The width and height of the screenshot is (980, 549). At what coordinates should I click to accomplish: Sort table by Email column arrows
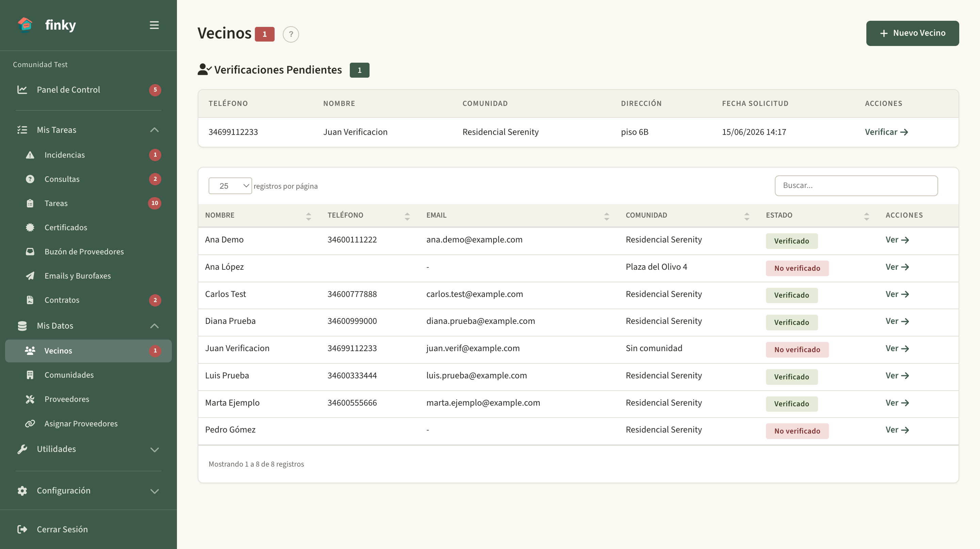pyautogui.click(x=606, y=216)
